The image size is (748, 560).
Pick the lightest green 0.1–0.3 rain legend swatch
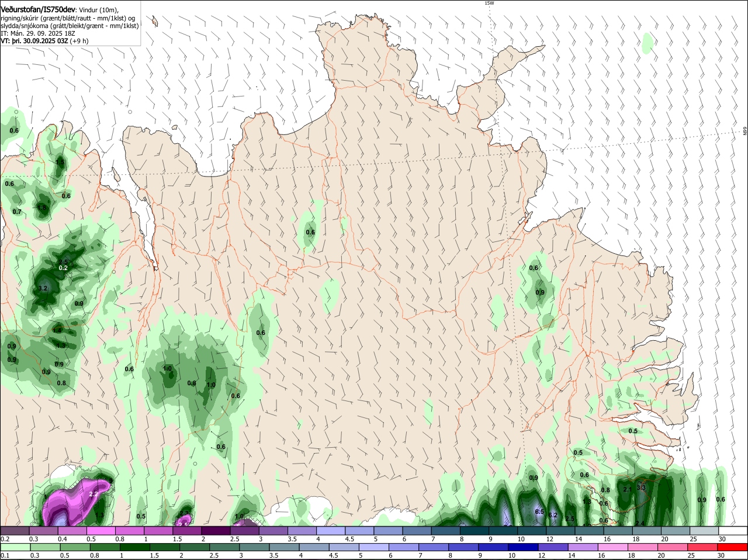tap(16, 547)
